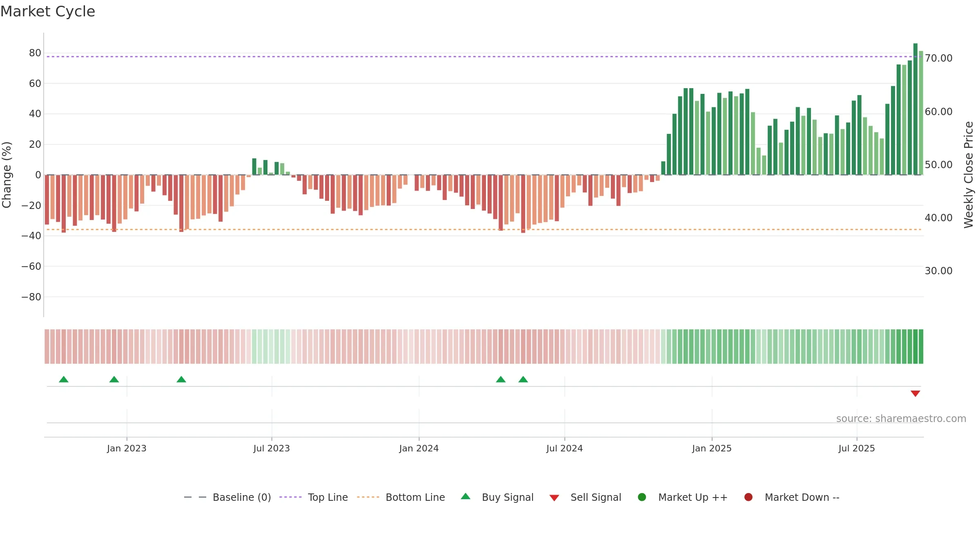The width and height of the screenshot is (980, 551).
Task: Click the purple dotted Top Line in the chart
Action: tap(484, 57)
